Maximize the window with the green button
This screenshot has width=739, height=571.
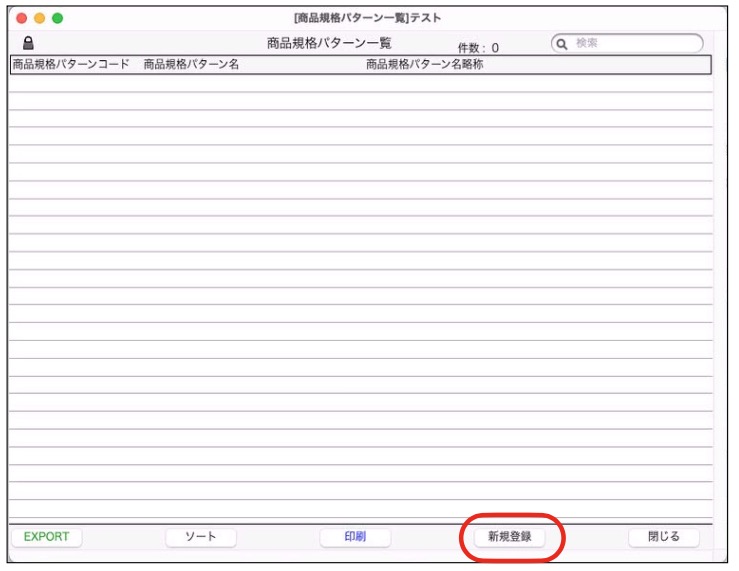click(x=58, y=18)
